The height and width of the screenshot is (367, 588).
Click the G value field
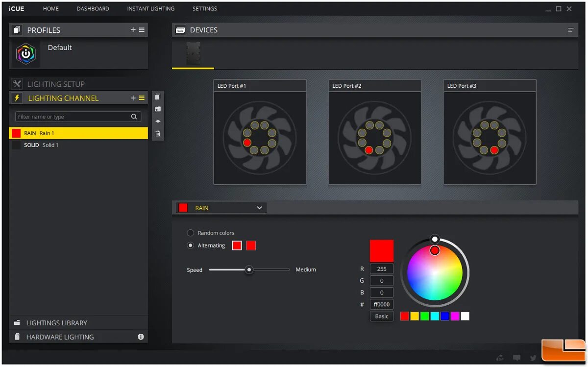pos(382,281)
